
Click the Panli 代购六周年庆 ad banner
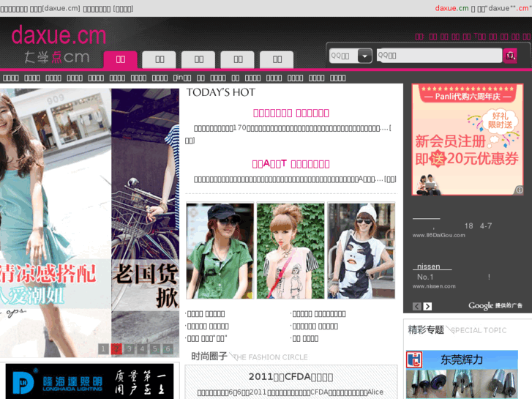pyautogui.click(x=468, y=140)
